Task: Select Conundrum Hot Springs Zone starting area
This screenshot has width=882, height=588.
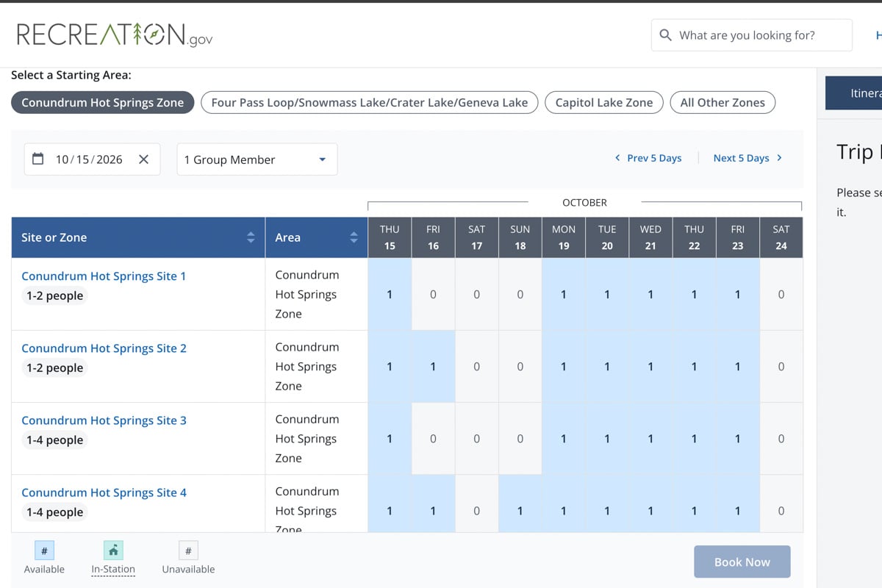Action: point(103,103)
